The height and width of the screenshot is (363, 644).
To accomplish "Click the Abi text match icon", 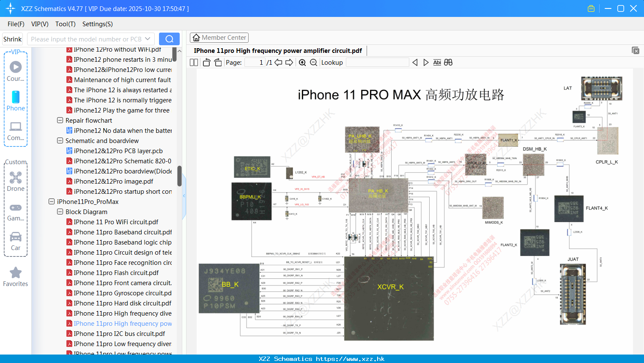I will tap(437, 63).
